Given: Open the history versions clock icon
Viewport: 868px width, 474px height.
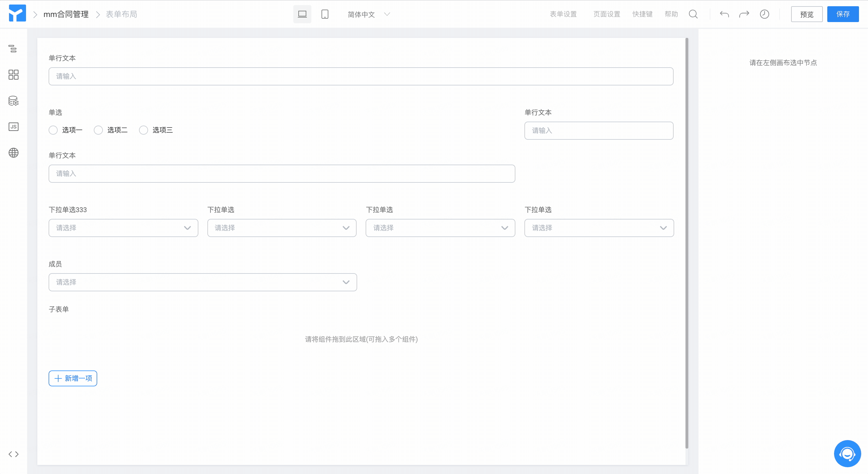Looking at the screenshot, I should [764, 14].
